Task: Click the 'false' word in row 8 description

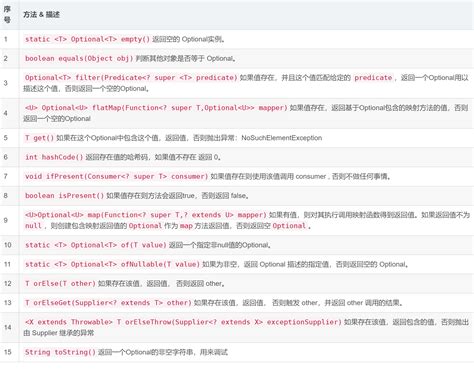Action: pos(238,196)
